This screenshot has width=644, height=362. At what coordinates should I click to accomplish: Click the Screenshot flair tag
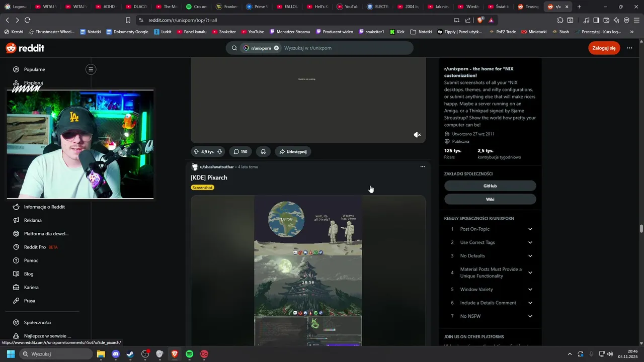point(202,188)
